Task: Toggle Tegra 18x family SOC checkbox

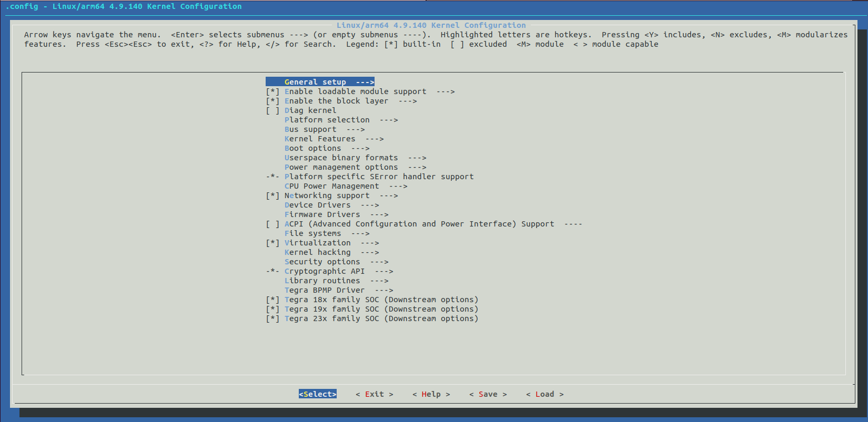Action: click(272, 300)
